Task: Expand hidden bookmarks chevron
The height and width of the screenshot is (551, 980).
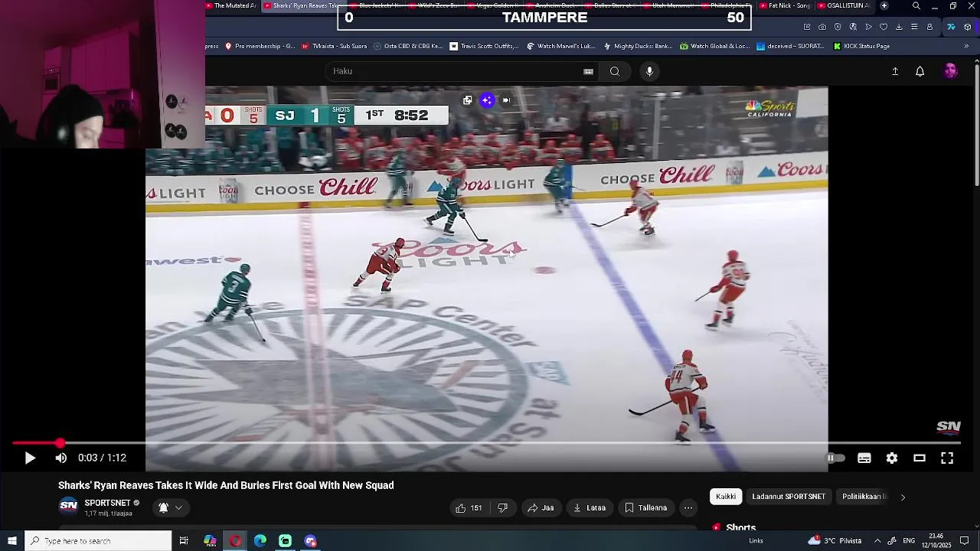Action: pyautogui.click(x=966, y=46)
